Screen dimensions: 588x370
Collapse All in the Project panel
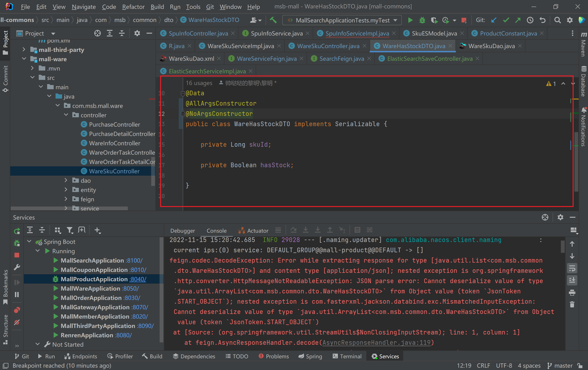122,33
